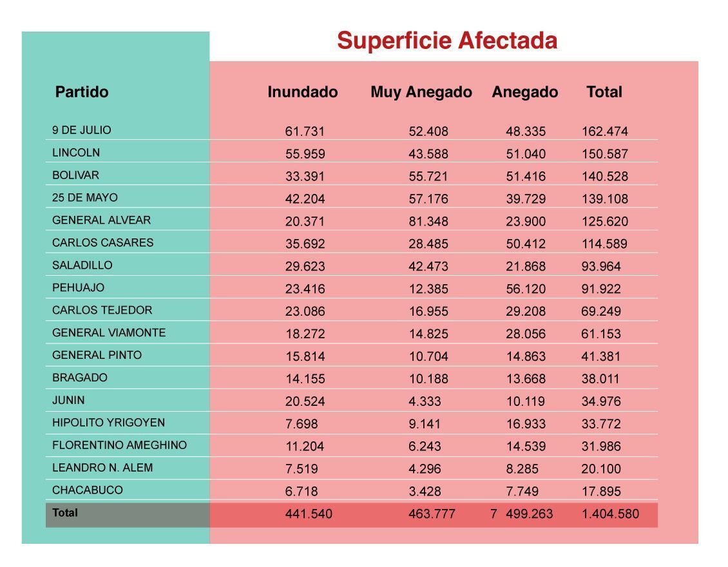Click the Total column header
This screenshot has height=567, width=728.
click(604, 92)
